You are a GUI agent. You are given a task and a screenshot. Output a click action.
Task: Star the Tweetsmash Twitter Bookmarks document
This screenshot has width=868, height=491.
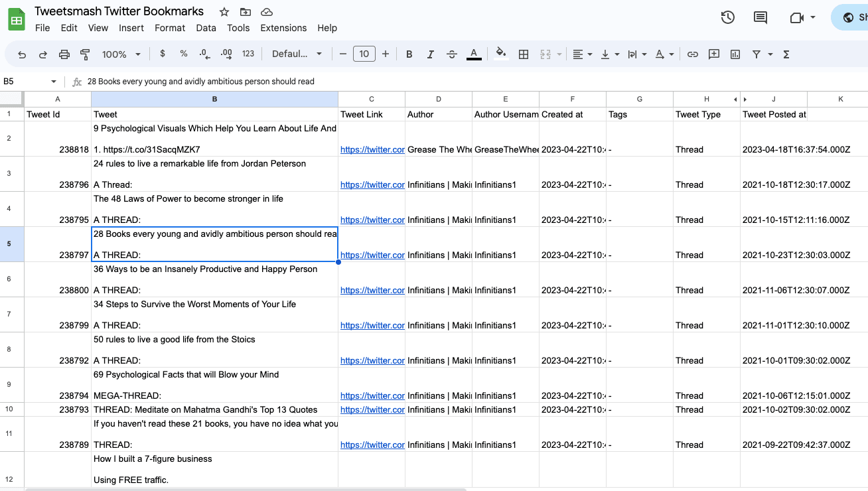click(224, 12)
